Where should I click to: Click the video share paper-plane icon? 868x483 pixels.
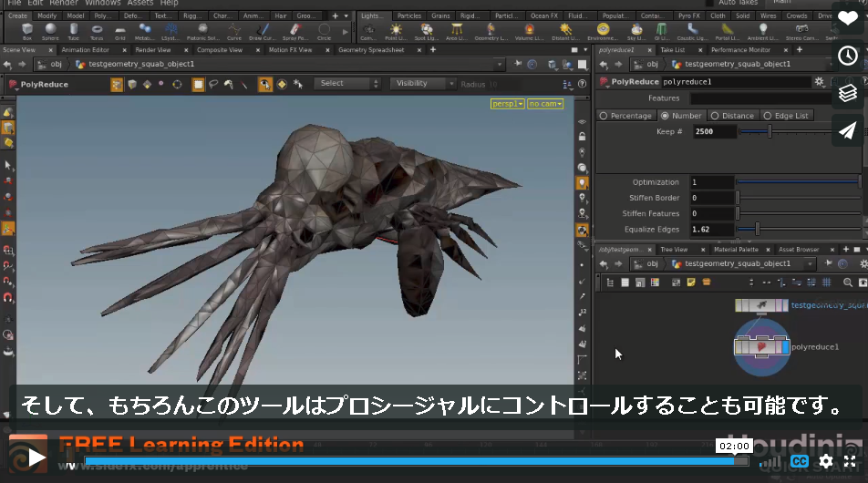848,130
